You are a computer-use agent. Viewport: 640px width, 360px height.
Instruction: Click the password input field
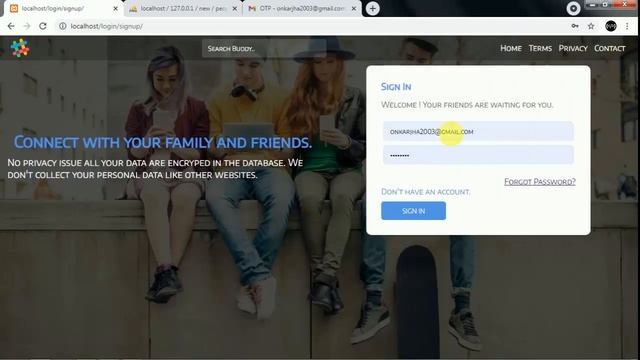[478, 155]
